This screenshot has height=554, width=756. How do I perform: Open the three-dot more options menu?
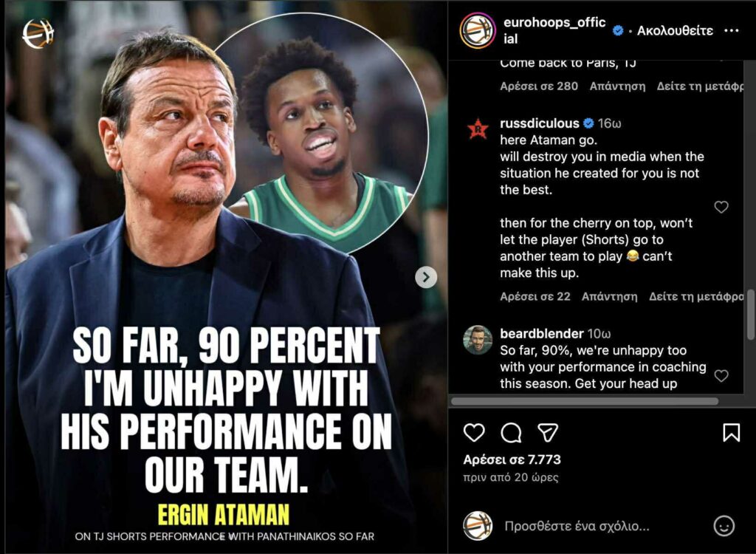(x=731, y=31)
